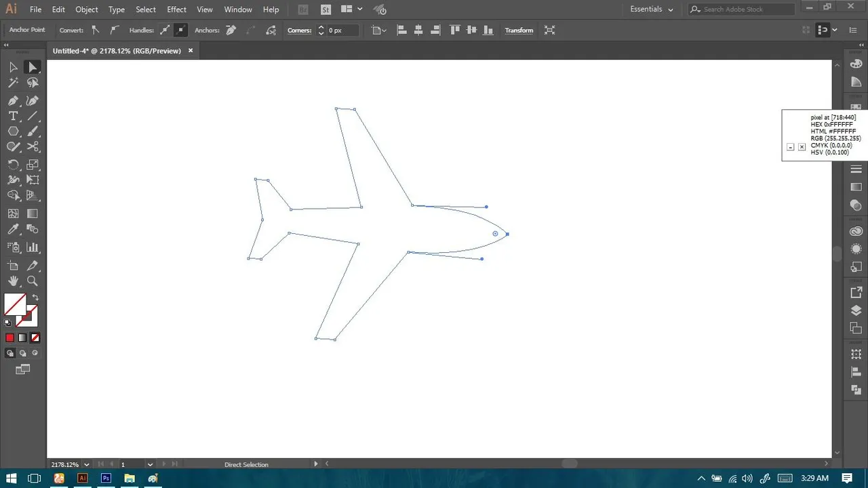This screenshot has width=868, height=488.
Task: Convert selected anchor points to corner
Action: [95, 30]
